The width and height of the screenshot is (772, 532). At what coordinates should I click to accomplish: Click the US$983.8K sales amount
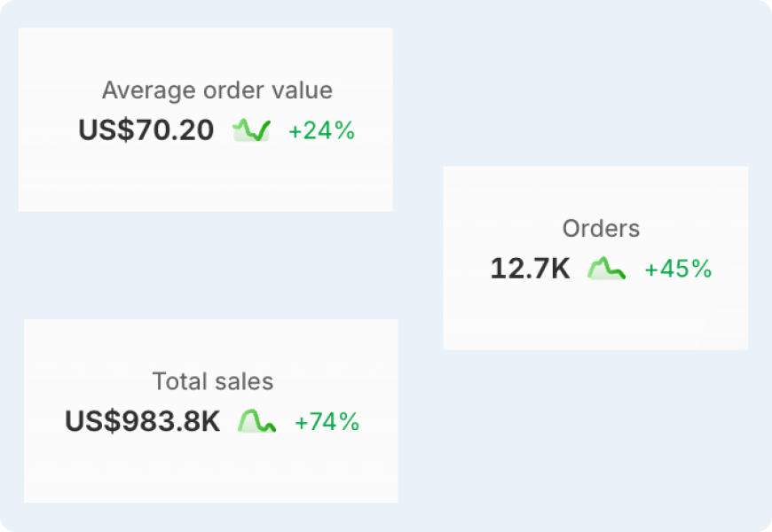coord(142,422)
